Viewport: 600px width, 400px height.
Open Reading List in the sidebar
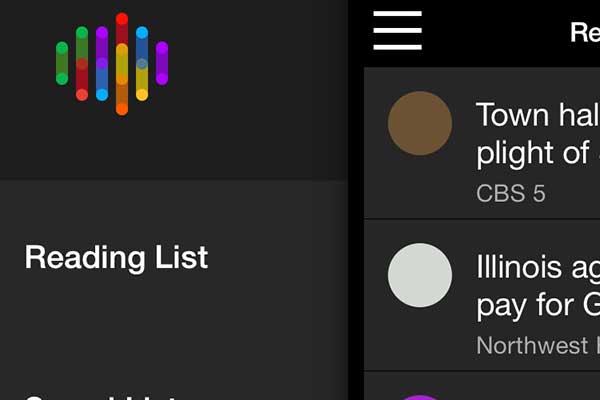point(116,258)
